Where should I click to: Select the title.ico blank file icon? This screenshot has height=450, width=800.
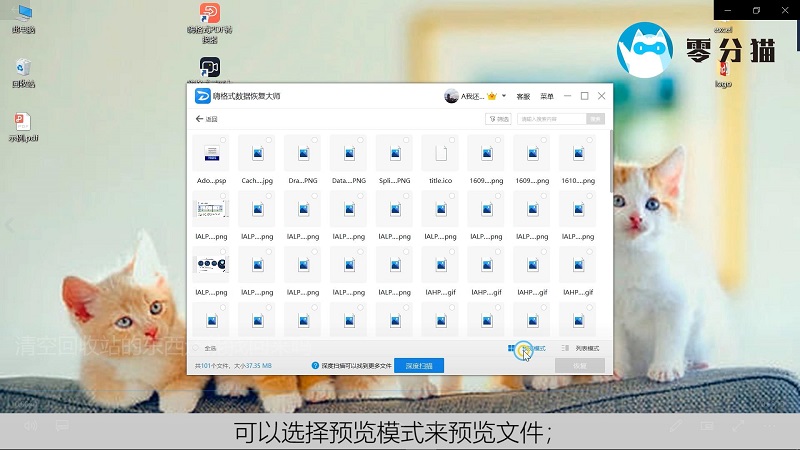tap(441, 153)
